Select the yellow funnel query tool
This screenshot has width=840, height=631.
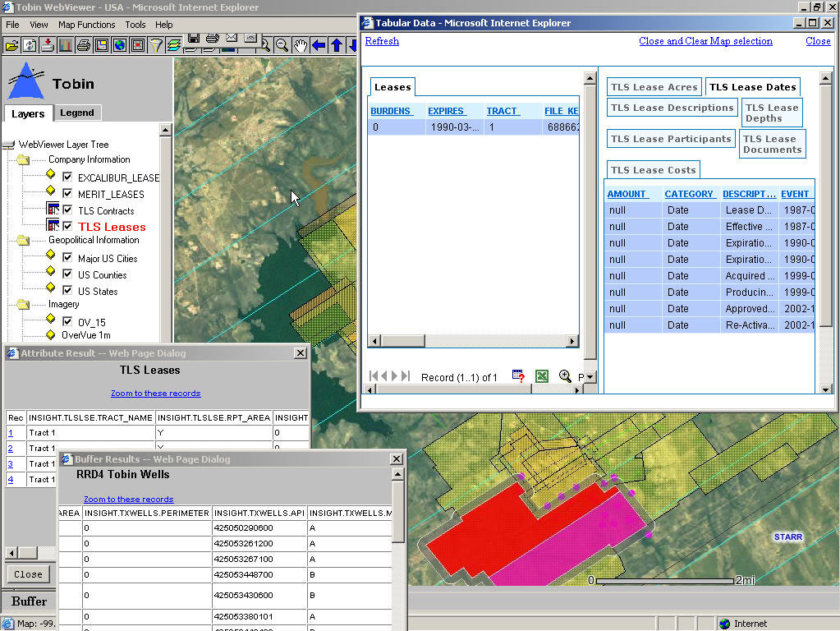pyautogui.click(x=156, y=45)
